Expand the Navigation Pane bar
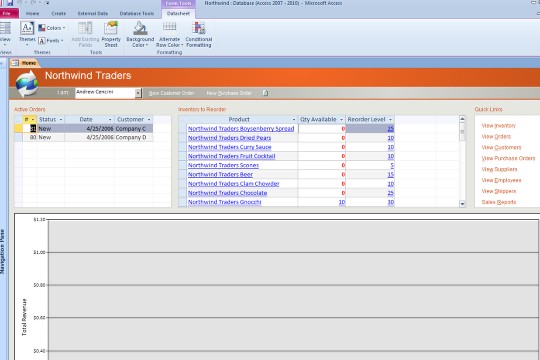 pyautogui.click(x=3, y=251)
